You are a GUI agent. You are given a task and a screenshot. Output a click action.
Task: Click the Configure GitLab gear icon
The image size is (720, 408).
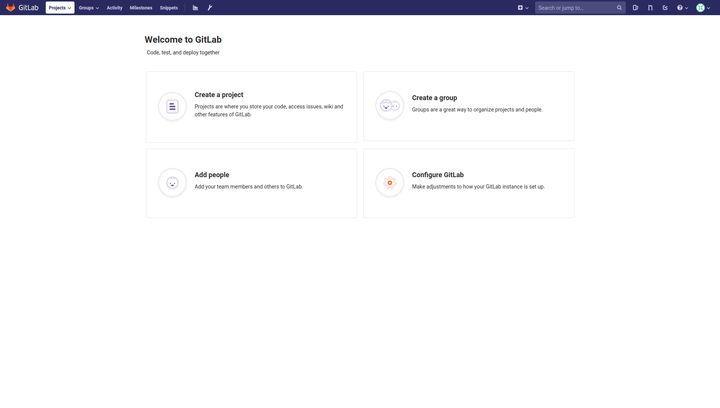click(389, 183)
